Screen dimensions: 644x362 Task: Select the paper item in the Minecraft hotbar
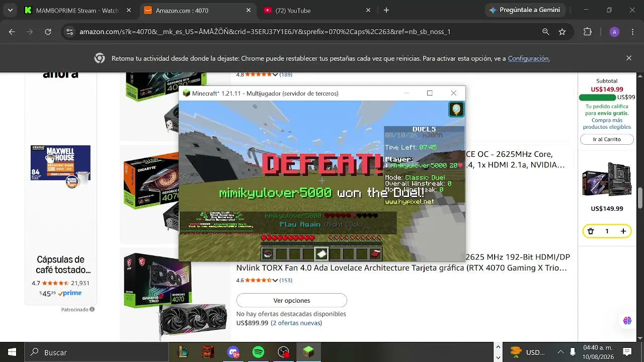tap(321, 254)
